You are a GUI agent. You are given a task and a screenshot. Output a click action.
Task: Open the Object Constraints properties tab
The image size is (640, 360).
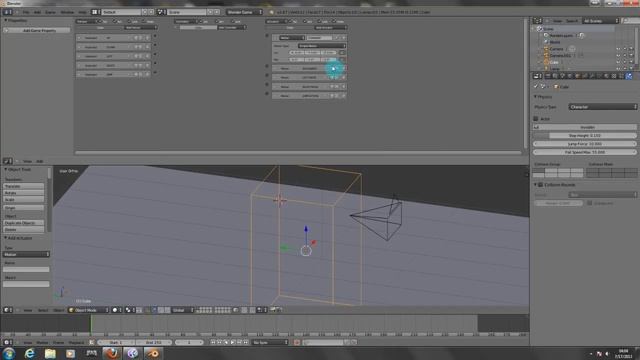[x=585, y=76]
